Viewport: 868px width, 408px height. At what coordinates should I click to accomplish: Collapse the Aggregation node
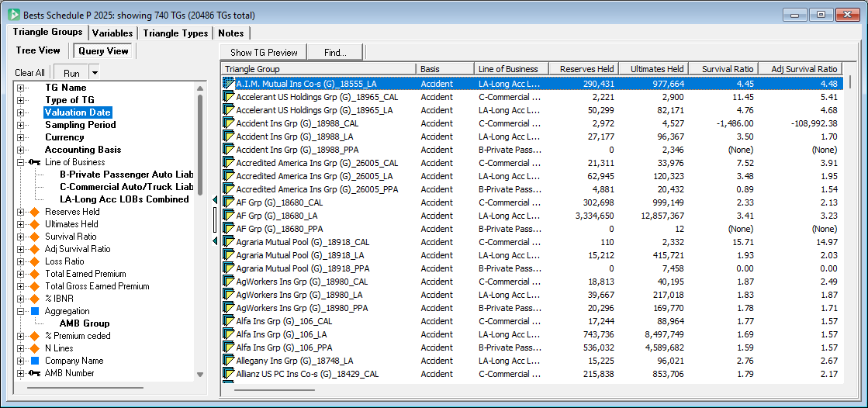pyautogui.click(x=21, y=311)
